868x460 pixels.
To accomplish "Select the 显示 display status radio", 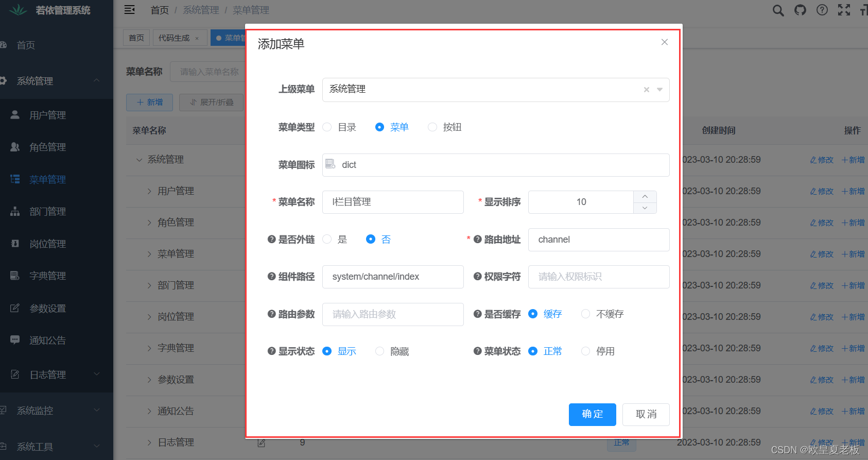I will point(327,351).
